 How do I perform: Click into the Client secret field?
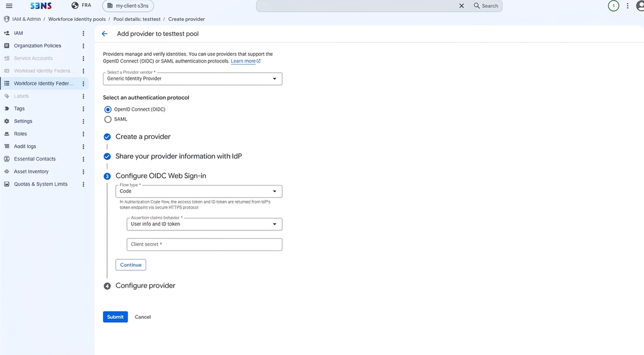pos(204,245)
